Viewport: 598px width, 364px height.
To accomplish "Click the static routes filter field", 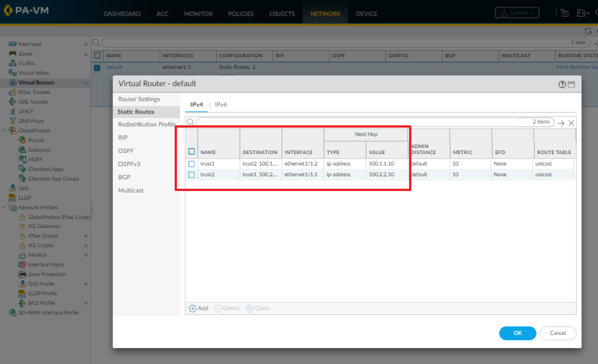I will tap(375, 122).
